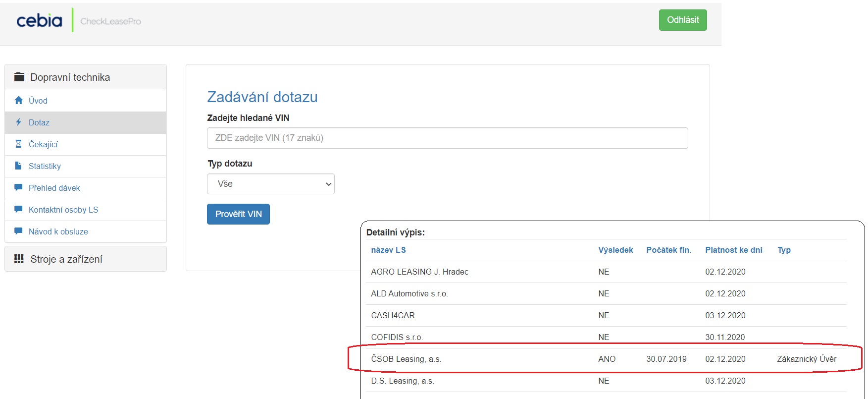
Task: Open the Statistiky menu item
Action: click(86, 166)
